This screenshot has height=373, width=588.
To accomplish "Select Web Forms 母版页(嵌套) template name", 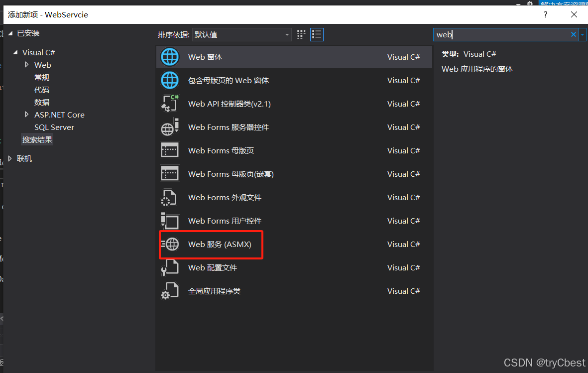I will [x=231, y=174].
